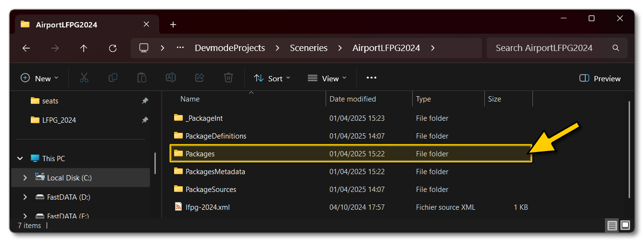This screenshot has width=644, height=242.
Task: Click chevron after DevmodeProjects in address bar
Action: coord(278,48)
